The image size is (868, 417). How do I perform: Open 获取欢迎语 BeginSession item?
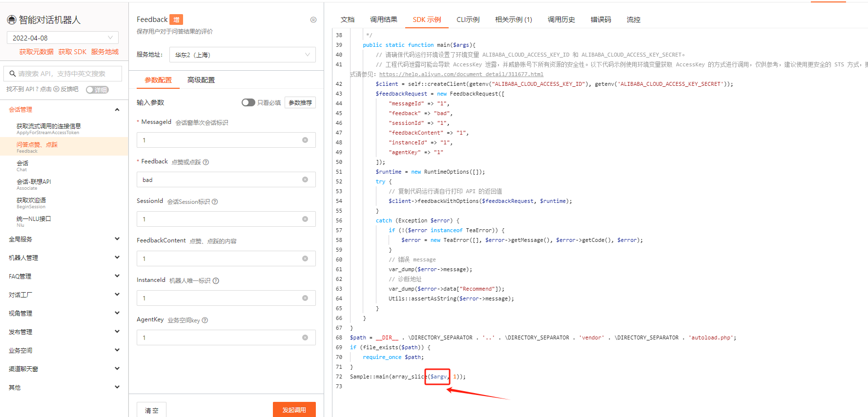coord(64,203)
